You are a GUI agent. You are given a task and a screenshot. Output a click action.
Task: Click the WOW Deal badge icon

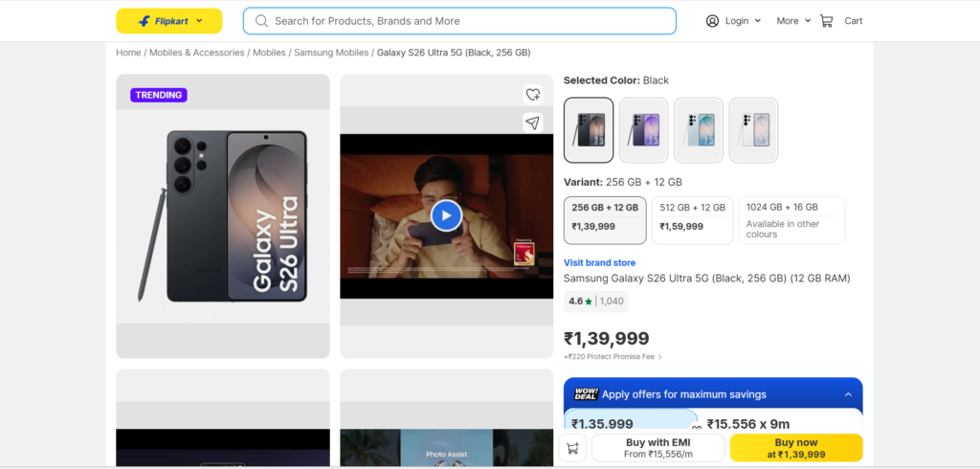coord(587,394)
